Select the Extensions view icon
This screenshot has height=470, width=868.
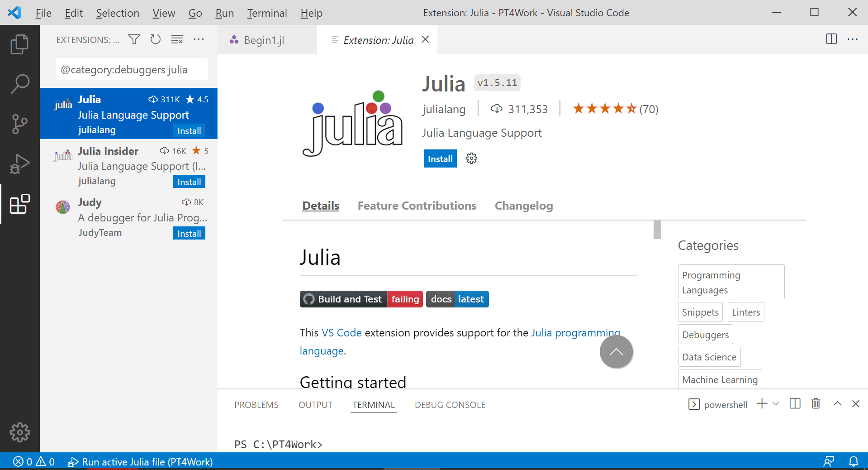(x=19, y=204)
